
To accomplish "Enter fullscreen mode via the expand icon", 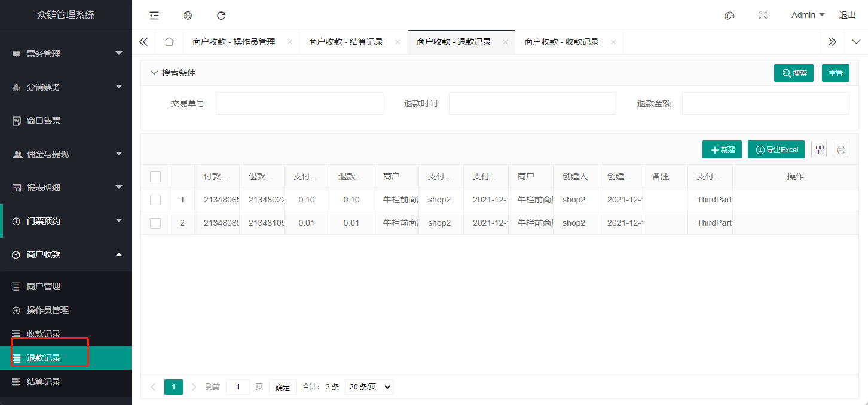I will pos(763,15).
